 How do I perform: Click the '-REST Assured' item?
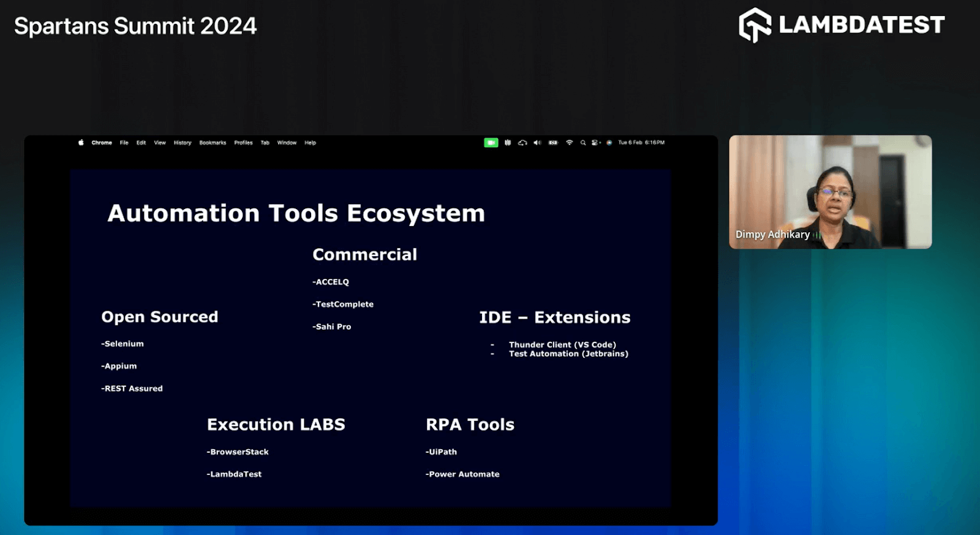pyautogui.click(x=132, y=389)
